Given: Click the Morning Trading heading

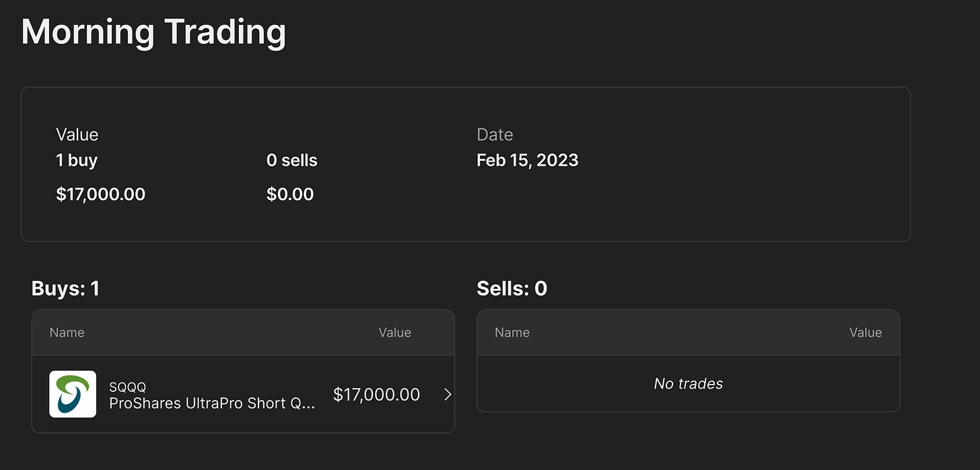Looking at the screenshot, I should coord(153,32).
